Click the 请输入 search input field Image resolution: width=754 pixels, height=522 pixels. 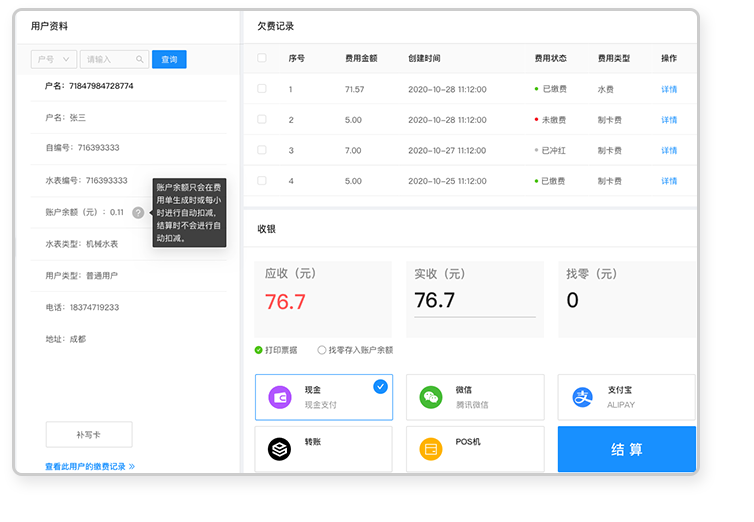click(114, 59)
